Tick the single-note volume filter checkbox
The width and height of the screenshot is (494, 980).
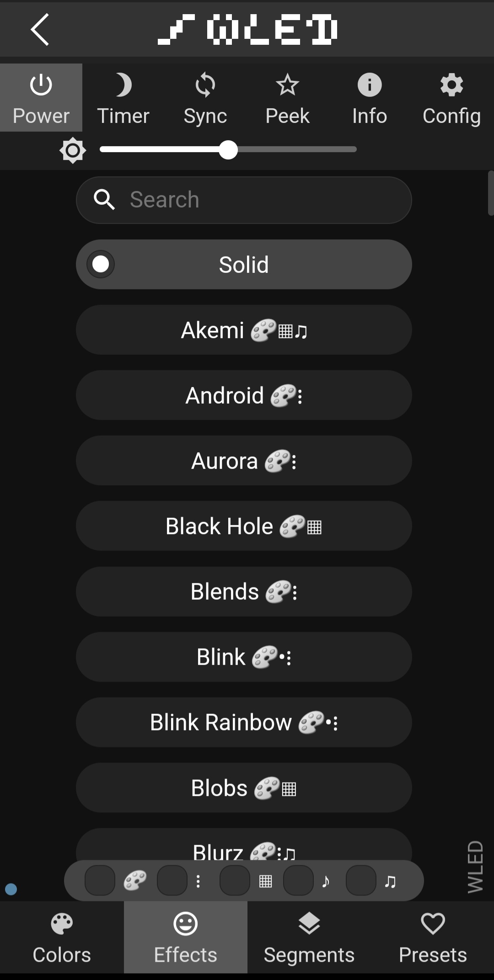[x=298, y=880]
